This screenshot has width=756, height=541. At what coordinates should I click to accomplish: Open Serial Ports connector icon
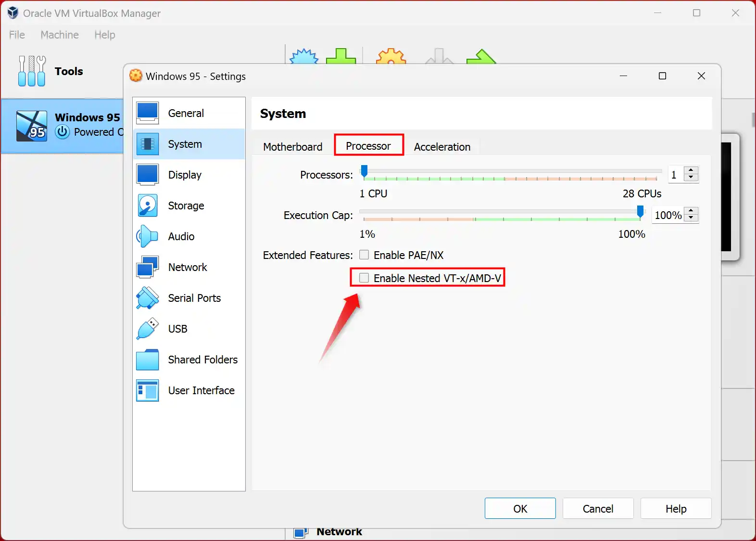click(x=147, y=298)
